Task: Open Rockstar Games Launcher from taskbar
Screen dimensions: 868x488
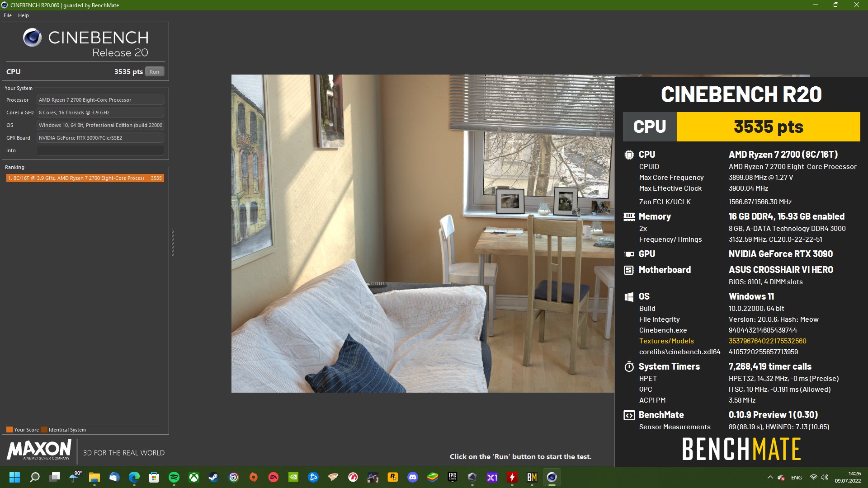Action: click(x=393, y=477)
